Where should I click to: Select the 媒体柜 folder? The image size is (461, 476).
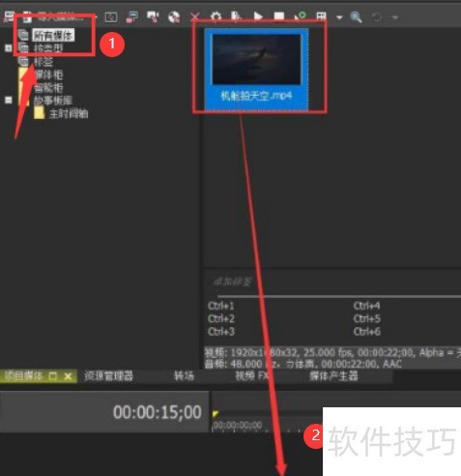coord(48,74)
